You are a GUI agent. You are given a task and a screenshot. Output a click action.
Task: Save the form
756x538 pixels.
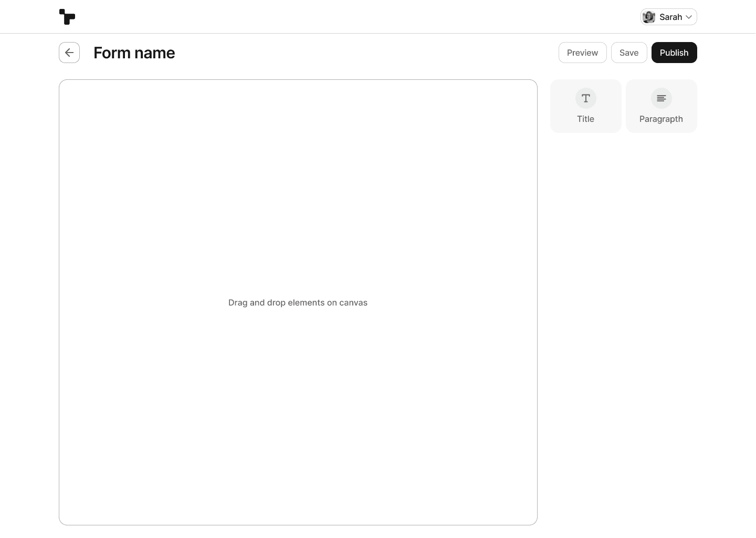[x=629, y=53]
